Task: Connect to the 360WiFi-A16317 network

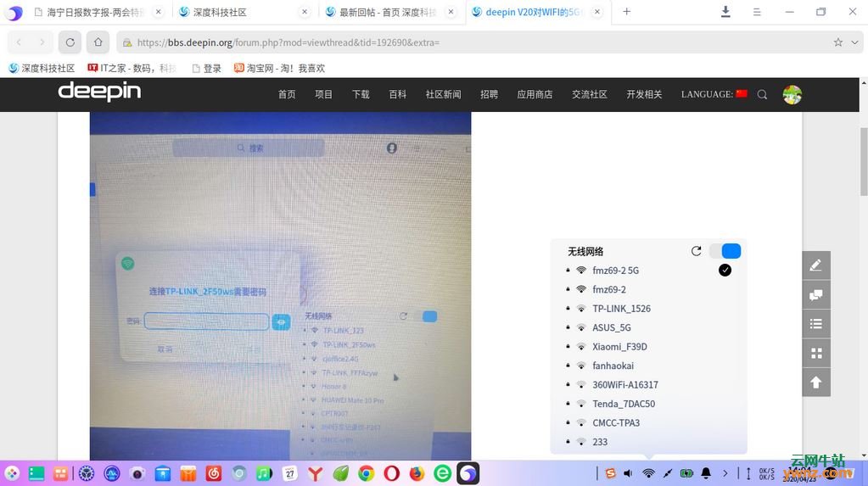Action: [x=647, y=385]
